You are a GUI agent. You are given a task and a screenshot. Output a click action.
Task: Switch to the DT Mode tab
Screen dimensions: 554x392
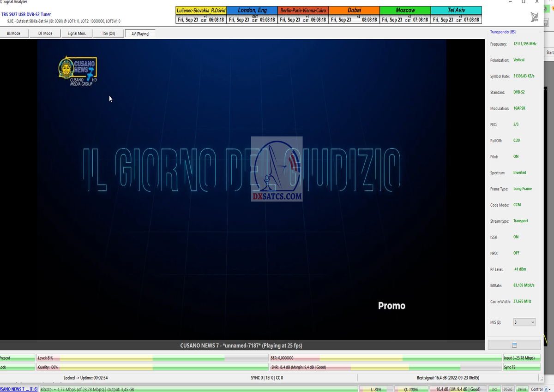pyautogui.click(x=45, y=33)
